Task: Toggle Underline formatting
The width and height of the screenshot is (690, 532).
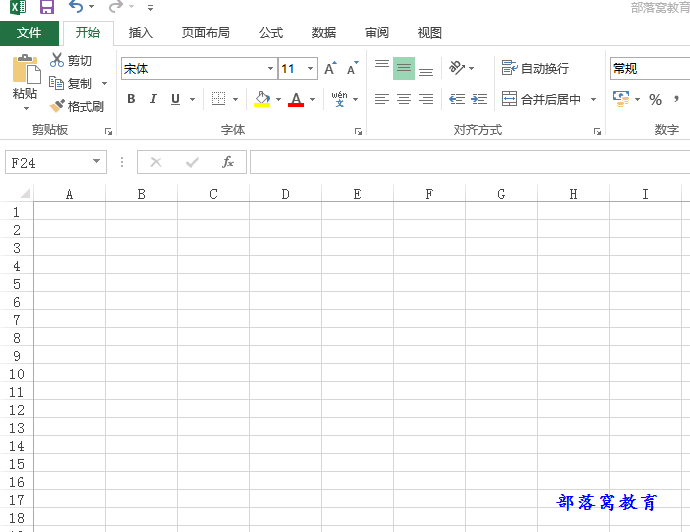Action: [175, 99]
